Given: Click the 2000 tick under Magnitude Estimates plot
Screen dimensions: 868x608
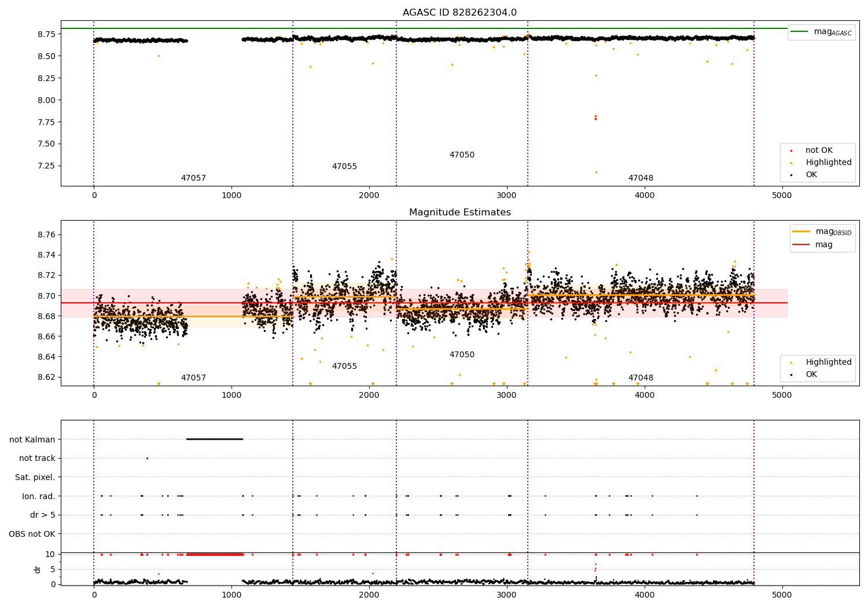Looking at the screenshot, I should tap(369, 395).
